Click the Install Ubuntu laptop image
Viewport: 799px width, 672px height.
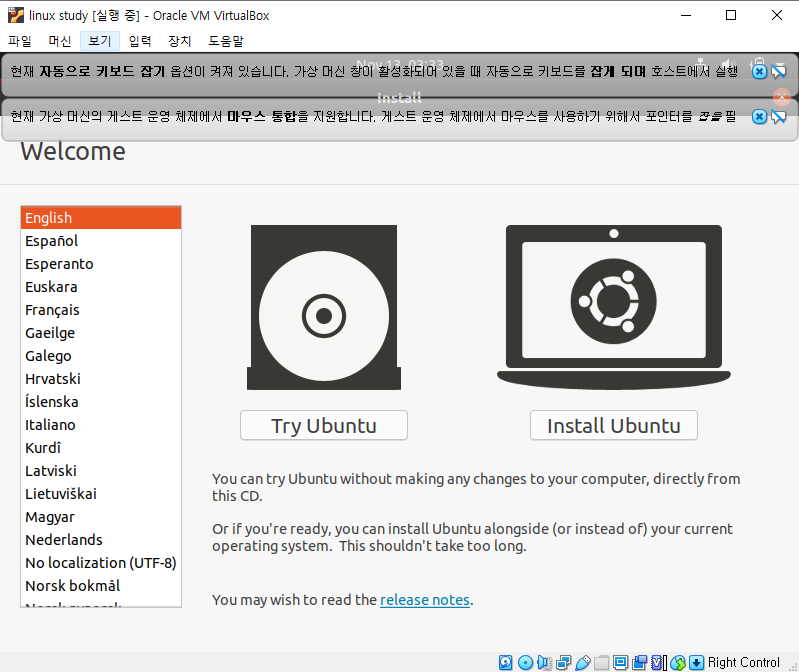point(614,307)
